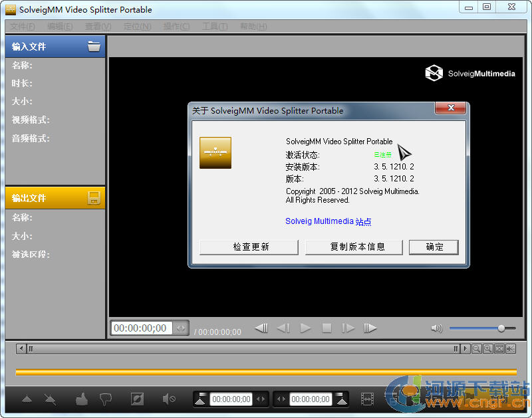Open the Solveig Multimedia 站点 link
Viewport: 532px width, 418px height.
pos(328,221)
